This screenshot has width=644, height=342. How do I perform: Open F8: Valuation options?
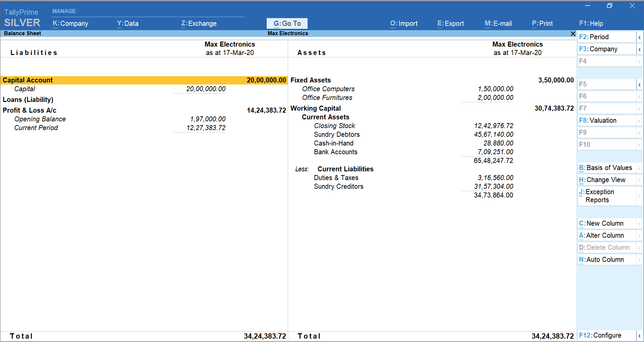[607, 120]
